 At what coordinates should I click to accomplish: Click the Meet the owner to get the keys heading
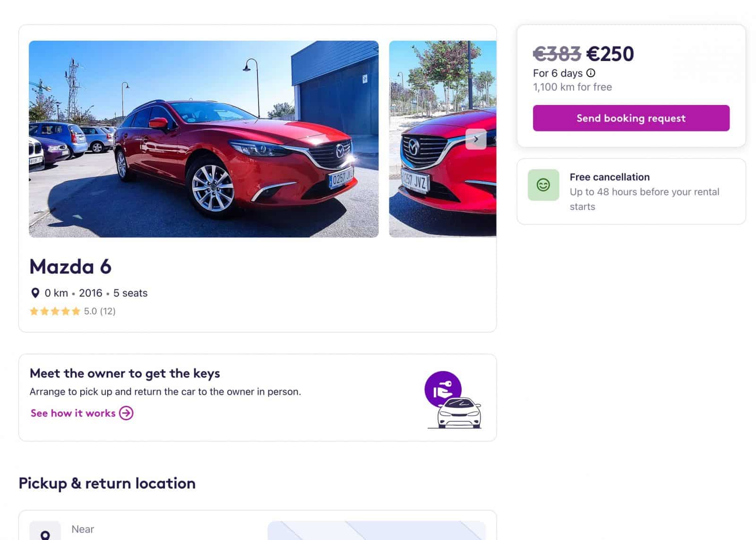click(125, 374)
